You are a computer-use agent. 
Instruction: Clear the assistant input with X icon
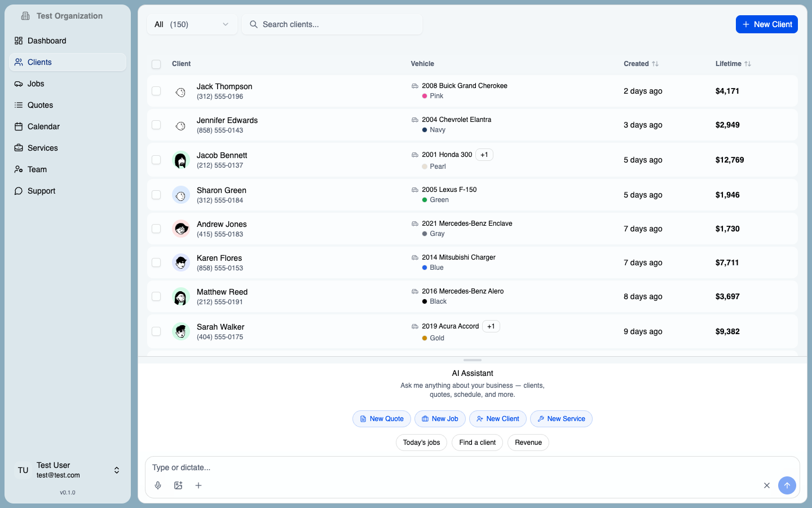click(x=767, y=485)
